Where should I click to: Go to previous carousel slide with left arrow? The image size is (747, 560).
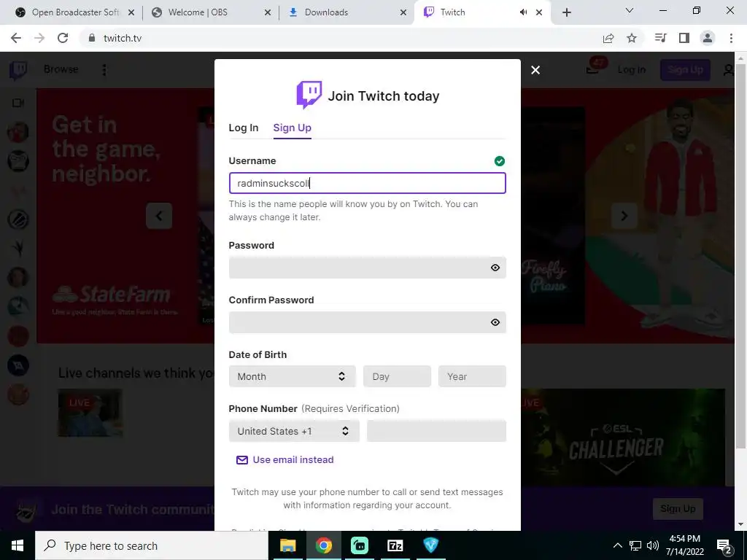pyautogui.click(x=159, y=216)
